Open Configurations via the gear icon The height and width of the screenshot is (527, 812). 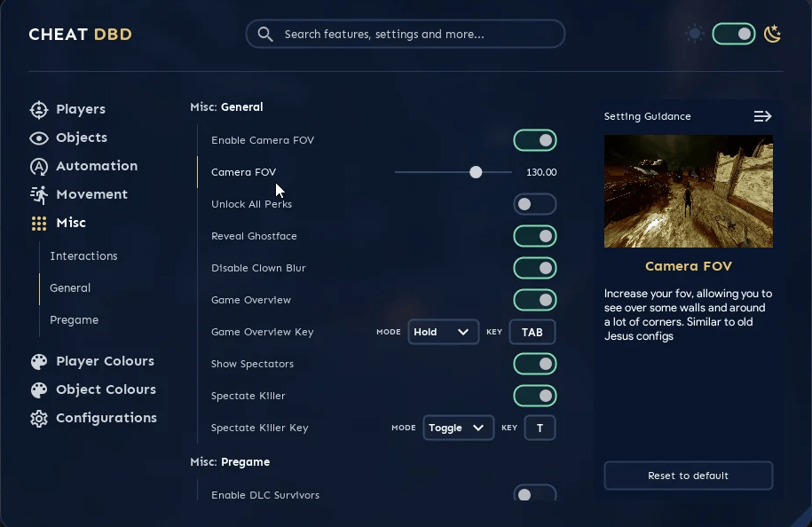[x=39, y=418]
